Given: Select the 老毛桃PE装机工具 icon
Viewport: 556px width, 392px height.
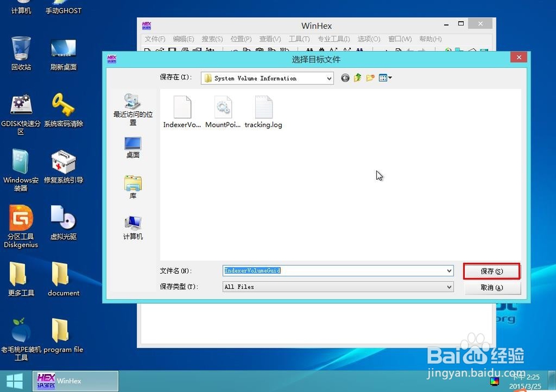Looking at the screenshot, I should pos(21,340).
